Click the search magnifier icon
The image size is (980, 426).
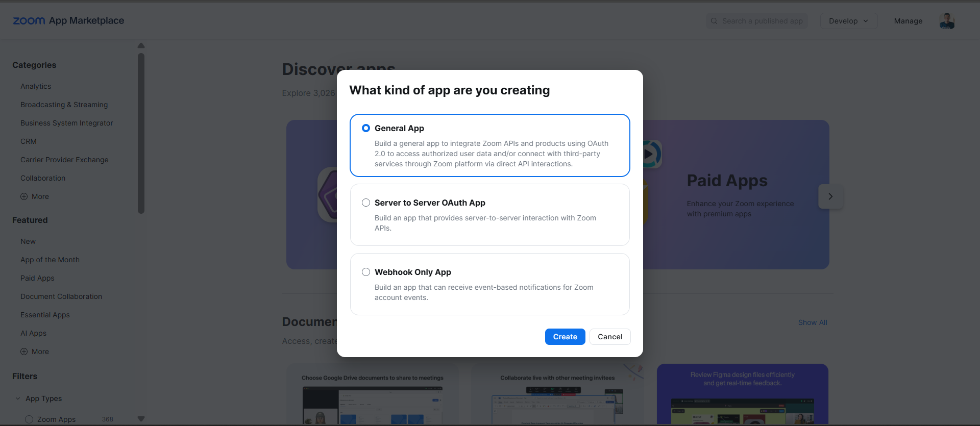pos(714,21)
